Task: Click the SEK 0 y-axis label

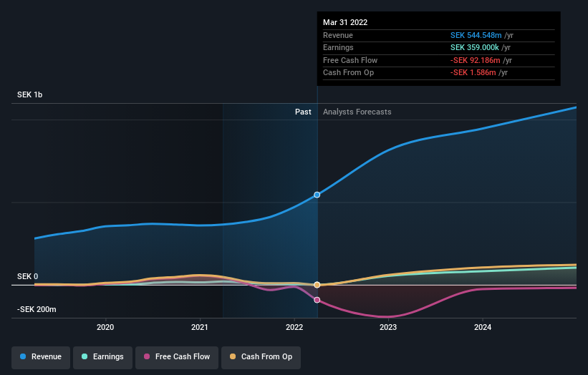Action: pyautogui.click(x=27, y=276)
